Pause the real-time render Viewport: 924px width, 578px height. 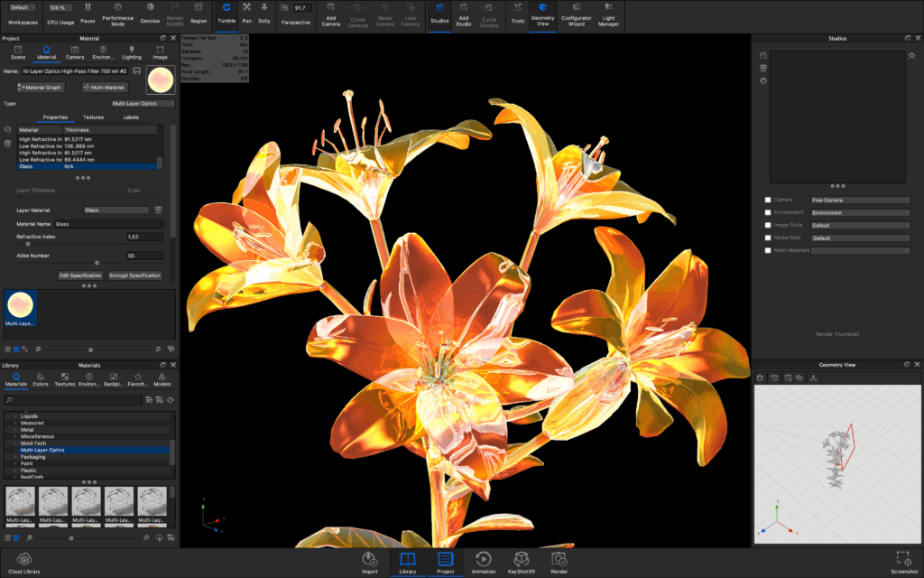click(88, 13)
